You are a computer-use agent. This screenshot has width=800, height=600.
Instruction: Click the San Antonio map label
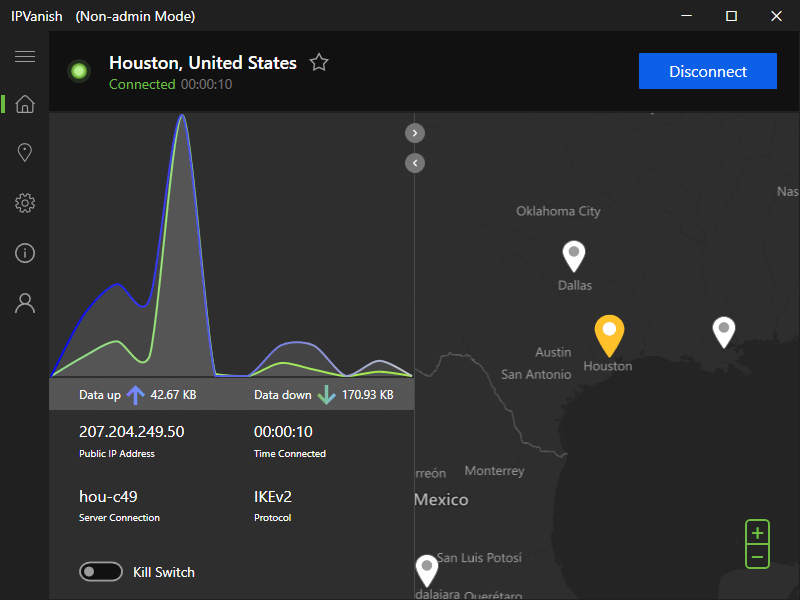point(536,374)
